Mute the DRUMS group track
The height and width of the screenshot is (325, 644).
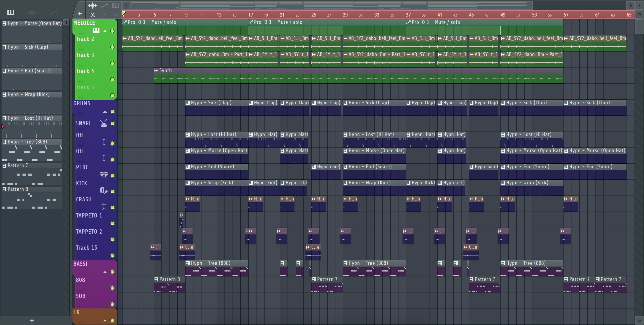[112, 111]
